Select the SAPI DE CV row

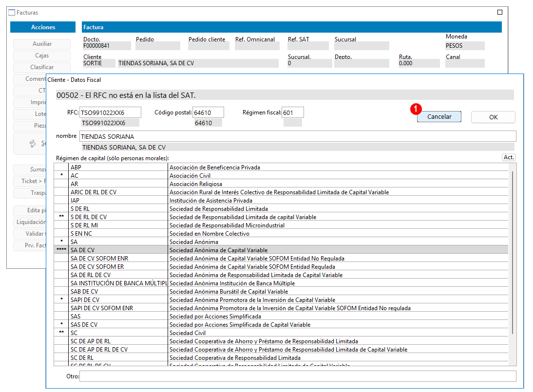[281, 300]
